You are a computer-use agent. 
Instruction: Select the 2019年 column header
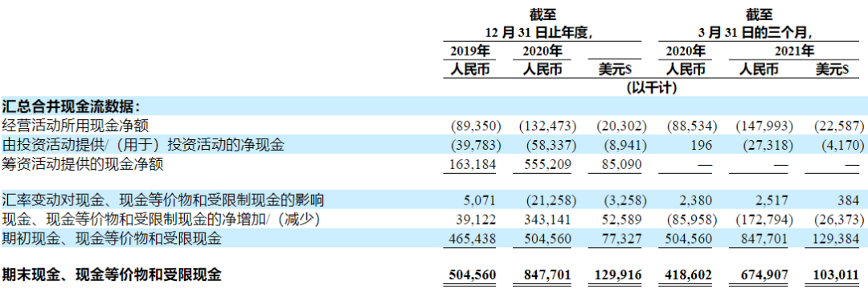tap(469, 52)
